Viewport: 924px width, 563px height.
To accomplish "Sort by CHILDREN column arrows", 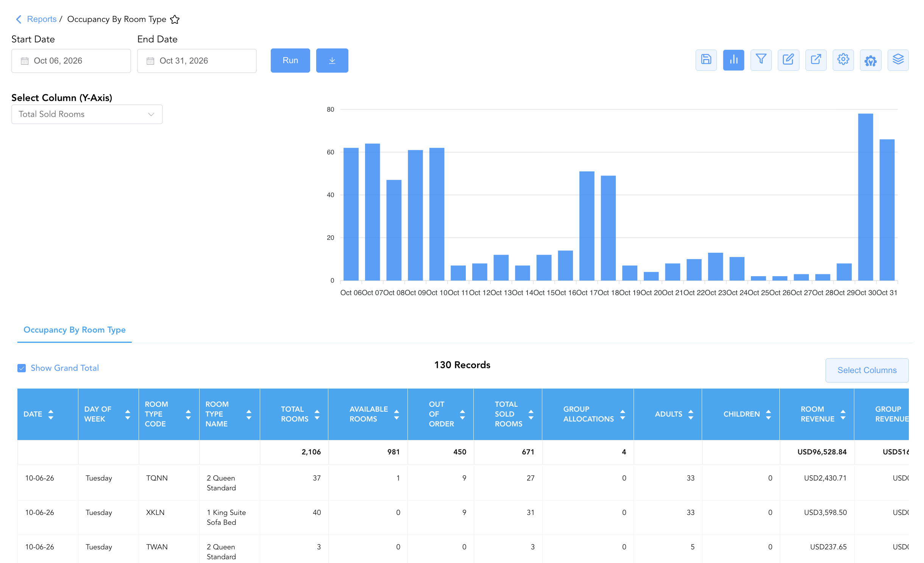I will (768, 414).
